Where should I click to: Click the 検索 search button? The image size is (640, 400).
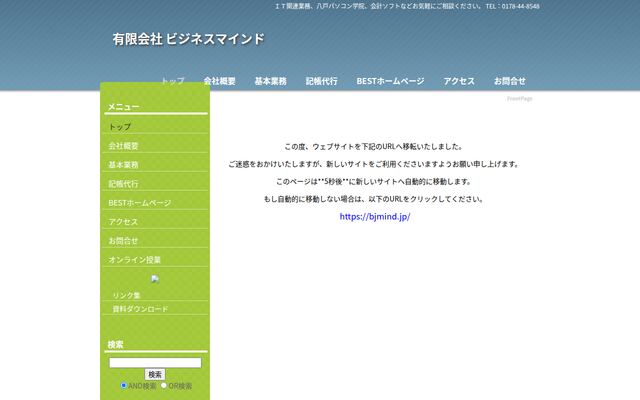155,374
